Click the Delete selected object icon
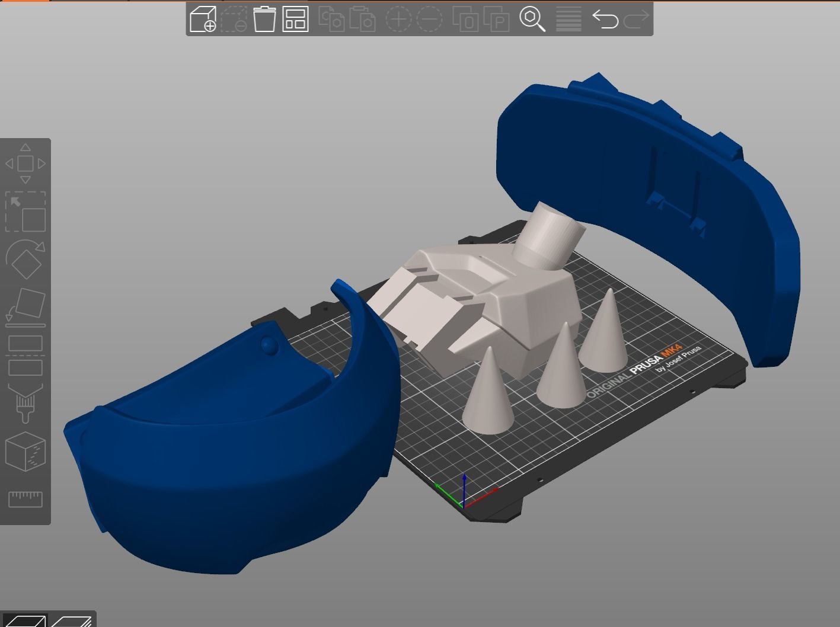840x627 pixels. click(234, 19)
